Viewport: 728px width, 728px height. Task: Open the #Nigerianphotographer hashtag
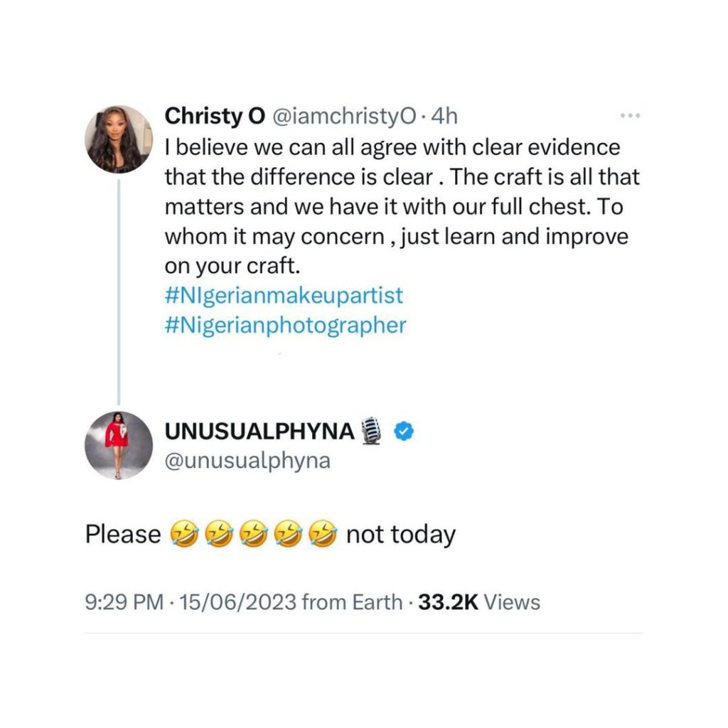coord(285,326)
